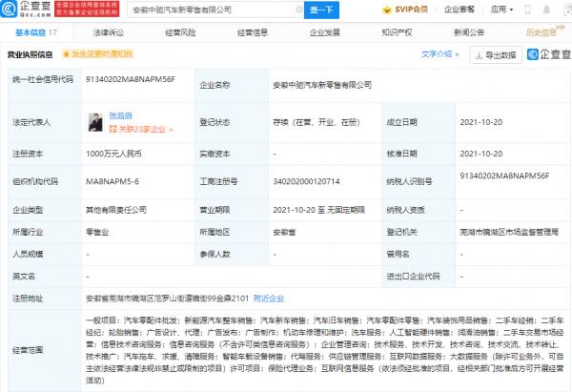
Task: Click the SVIP crown icon
Action: point(387,10)
